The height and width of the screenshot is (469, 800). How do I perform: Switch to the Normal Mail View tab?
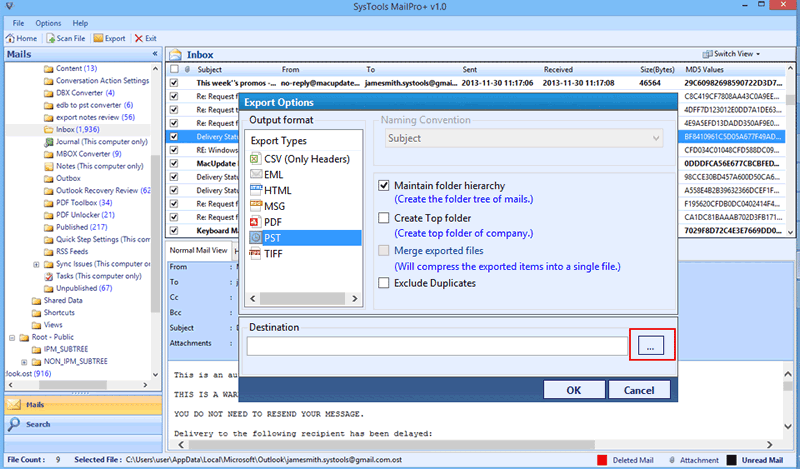coord(198,250)
